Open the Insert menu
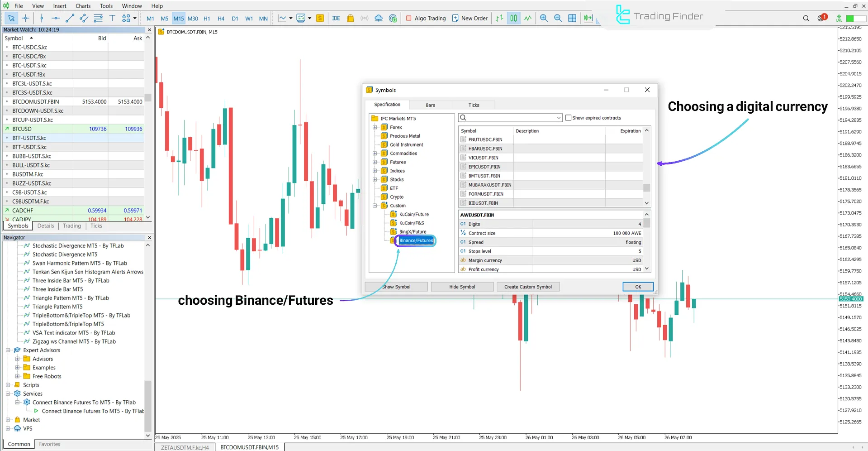This screenshot has height=451, width=868. pos(60,6)
